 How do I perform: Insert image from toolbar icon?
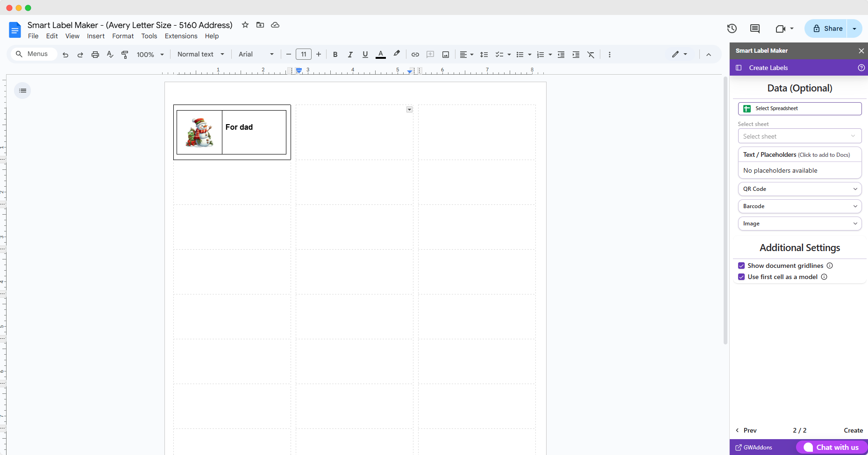pyautogui.click(x=446, y=55)
